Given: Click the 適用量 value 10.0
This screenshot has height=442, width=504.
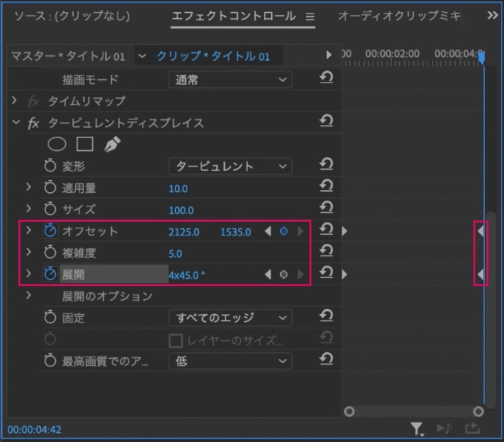Looking at the screenshot, I should point(178,189).
